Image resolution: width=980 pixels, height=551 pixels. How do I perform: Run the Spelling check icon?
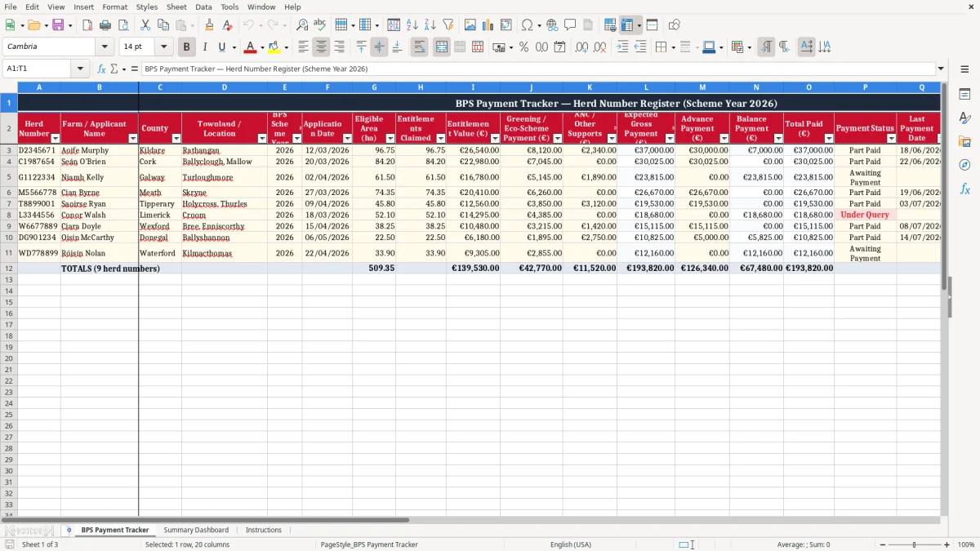click(x=320, y=25)
